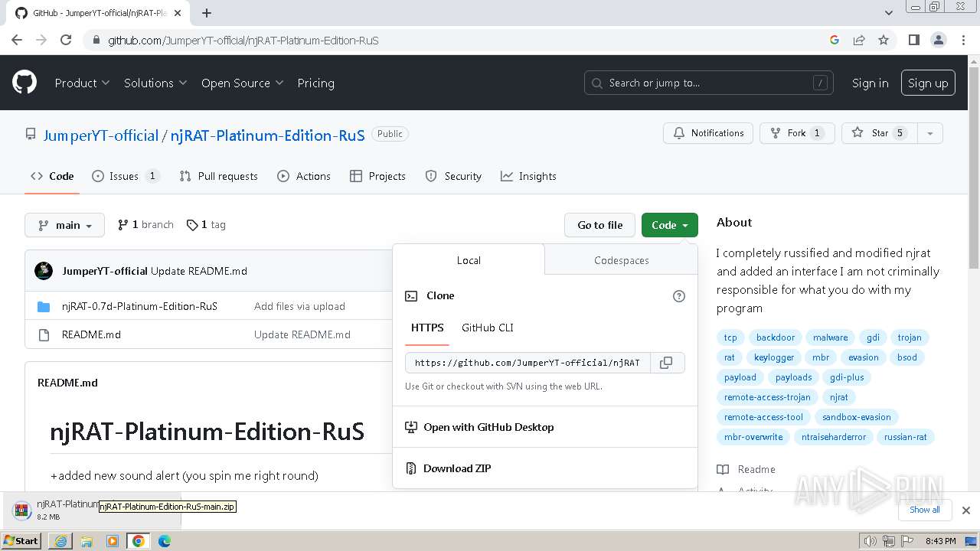Expand the Solutions menu
This screenshot has height=551, width=980.
pos(155,83)
